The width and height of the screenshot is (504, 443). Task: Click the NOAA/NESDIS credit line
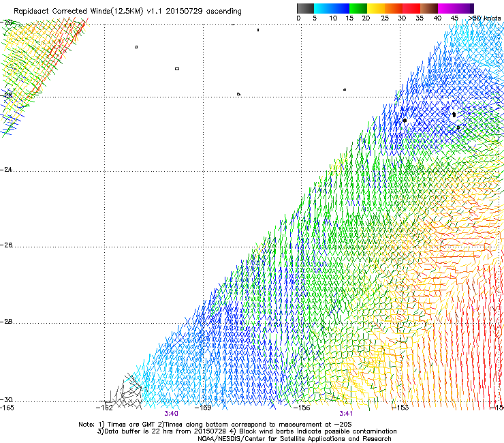pyautogui.click(x=294, y=439)
